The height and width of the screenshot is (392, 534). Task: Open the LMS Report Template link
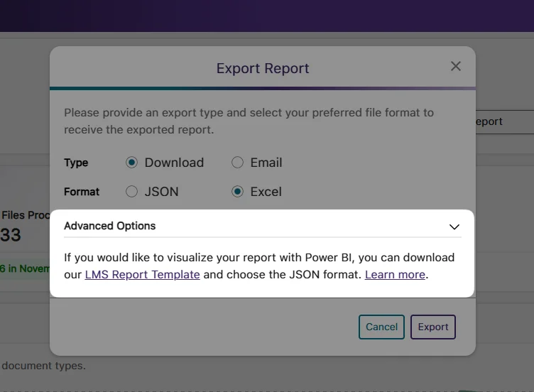click(142, 274)
